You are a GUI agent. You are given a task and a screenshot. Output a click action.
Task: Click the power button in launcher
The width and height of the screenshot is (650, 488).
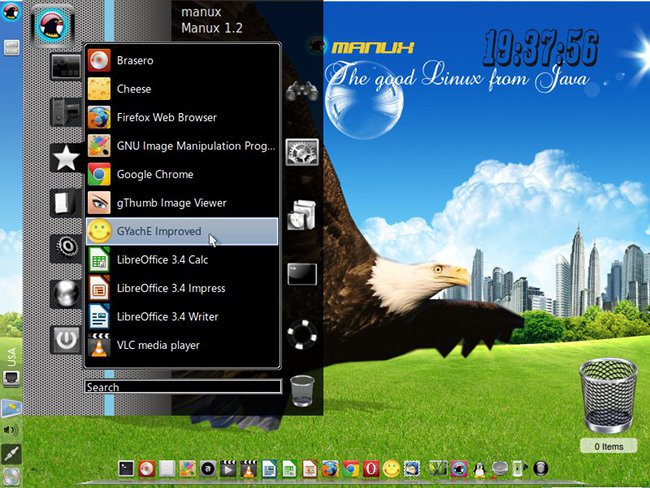coord(66,340)
